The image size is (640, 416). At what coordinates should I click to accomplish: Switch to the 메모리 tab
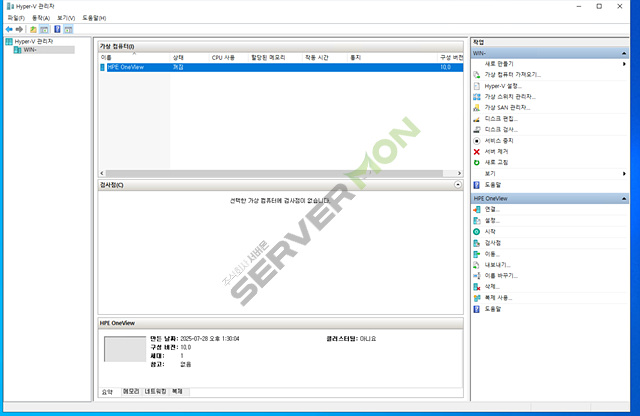[x=131, y=392]
